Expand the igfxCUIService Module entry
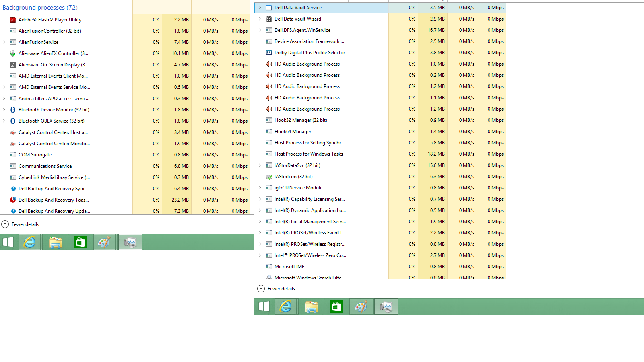The image size is (644, 362). [260, 188]
